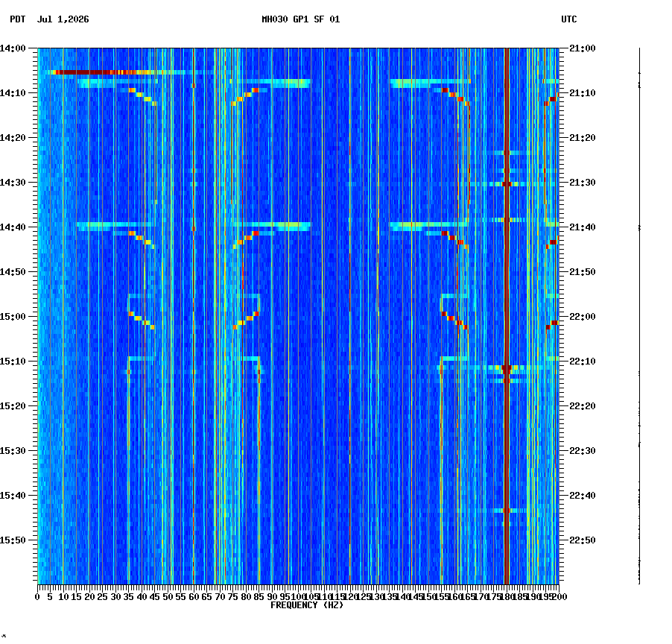Select the 15:40 PDT time label
Viewport: 672px width, 644px height.
coord(13,496)
